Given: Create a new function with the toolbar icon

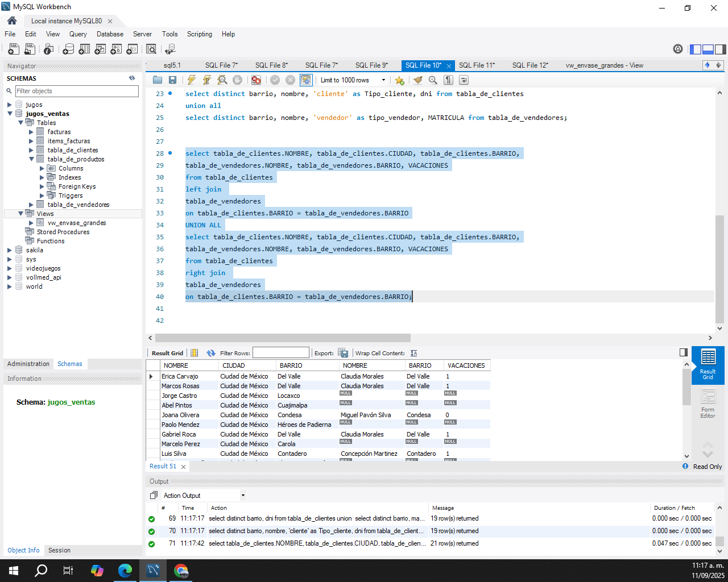Looking at the screenshot, I should point(132,49).
